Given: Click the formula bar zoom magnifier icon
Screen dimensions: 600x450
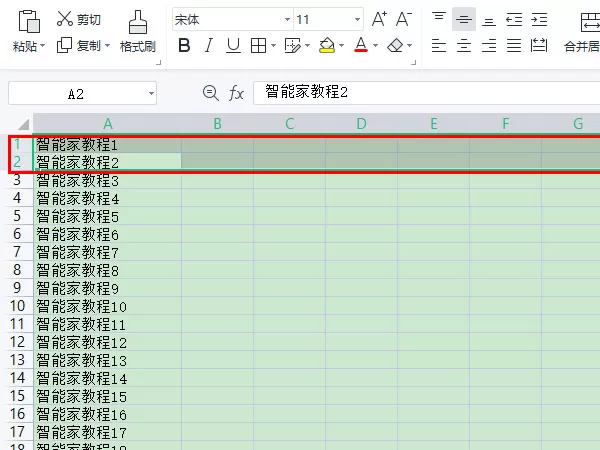Looking at the screenshot, I should (x=210, y=93).
